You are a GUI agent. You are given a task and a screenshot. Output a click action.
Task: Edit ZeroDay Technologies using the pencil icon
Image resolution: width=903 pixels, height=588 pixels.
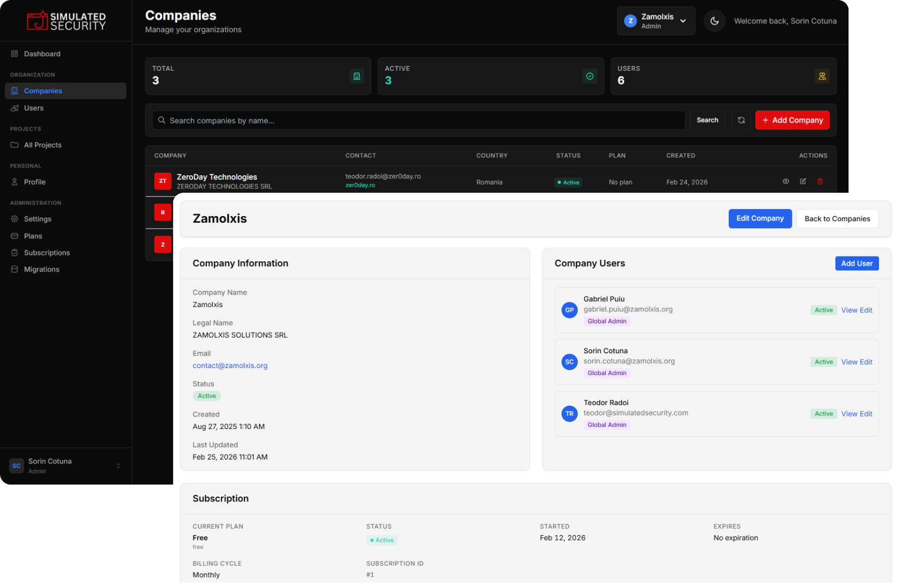[x=803, y=181]
